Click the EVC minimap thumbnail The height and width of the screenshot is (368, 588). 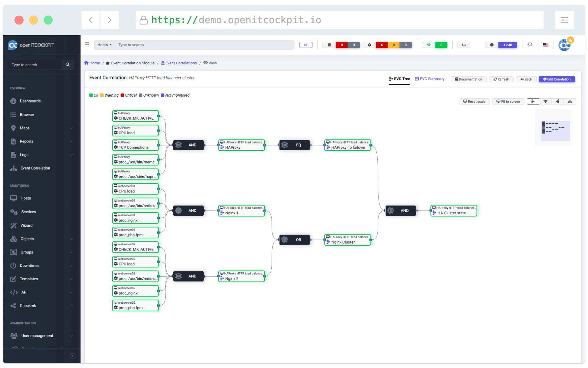coord(553,128)
